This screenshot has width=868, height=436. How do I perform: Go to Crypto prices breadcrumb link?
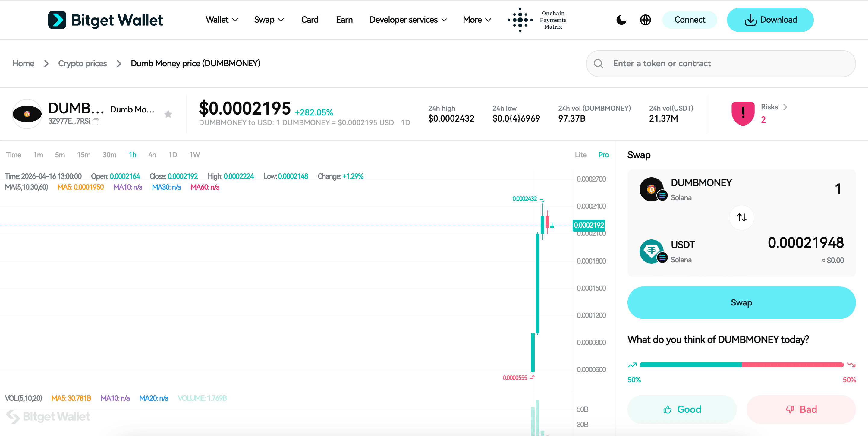(x=82, y=63)
